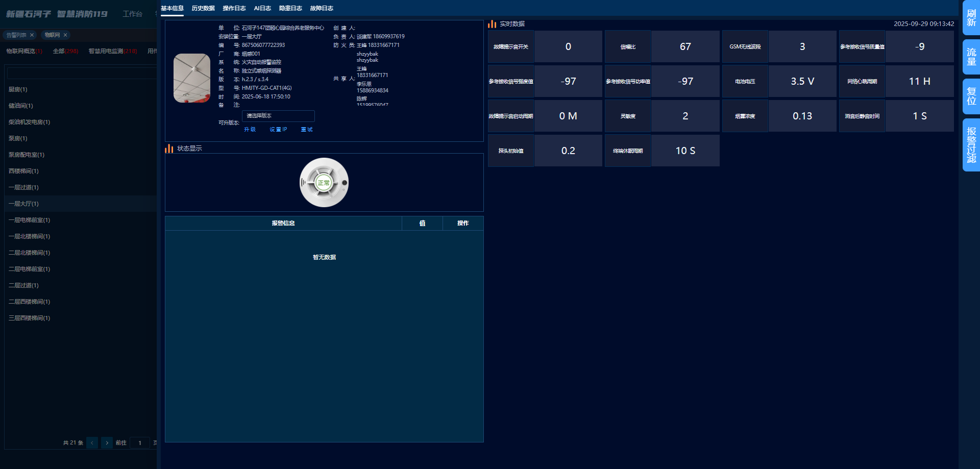Open the device installation photo thumbnail
This screenshot has height=469, width=980.
click(x=192, y=78)
